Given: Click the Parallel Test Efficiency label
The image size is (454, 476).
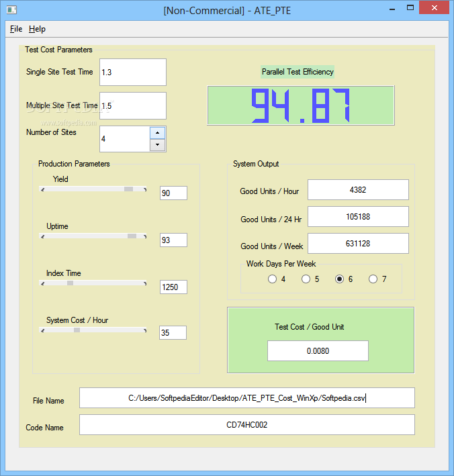Looking at the screenshot, I should pos(298,72).
